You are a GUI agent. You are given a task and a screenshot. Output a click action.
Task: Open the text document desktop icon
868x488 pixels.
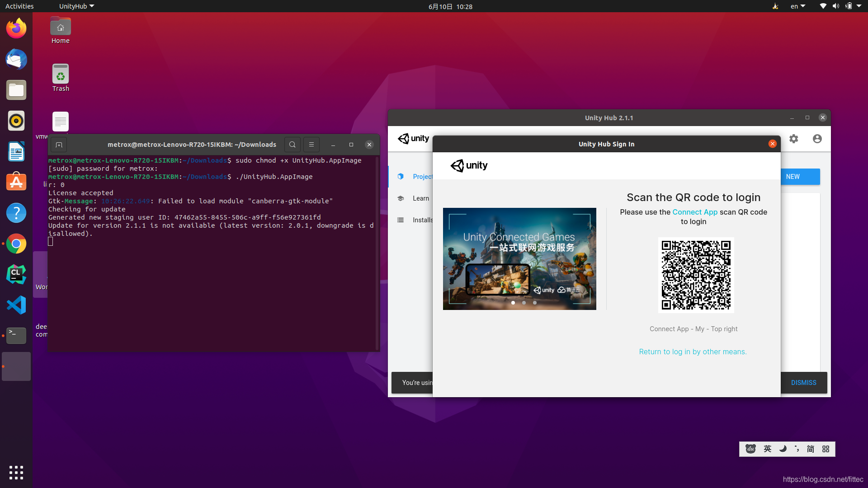coord(60,122)
